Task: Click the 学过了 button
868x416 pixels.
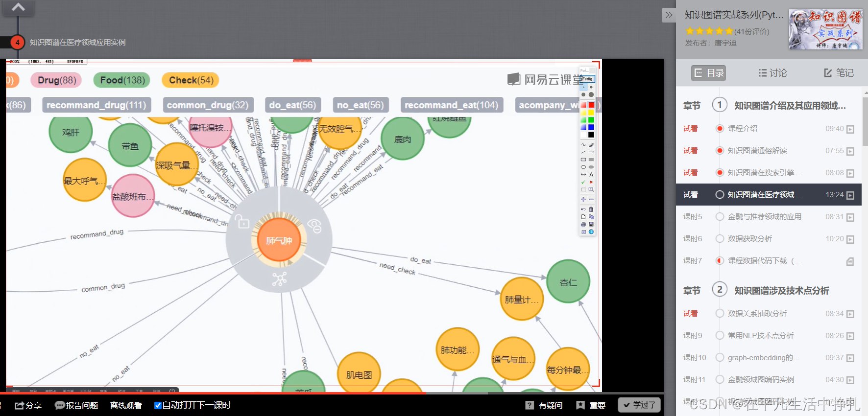Action: tap(639, 405)
